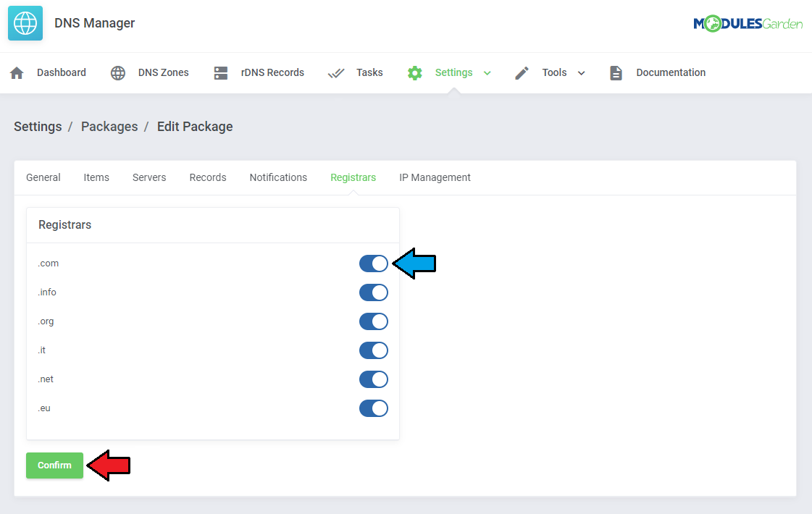The height and width of the screenshot is (514, 812).
Task: Click the Tools pencil icon
Action: pos(522,73)
